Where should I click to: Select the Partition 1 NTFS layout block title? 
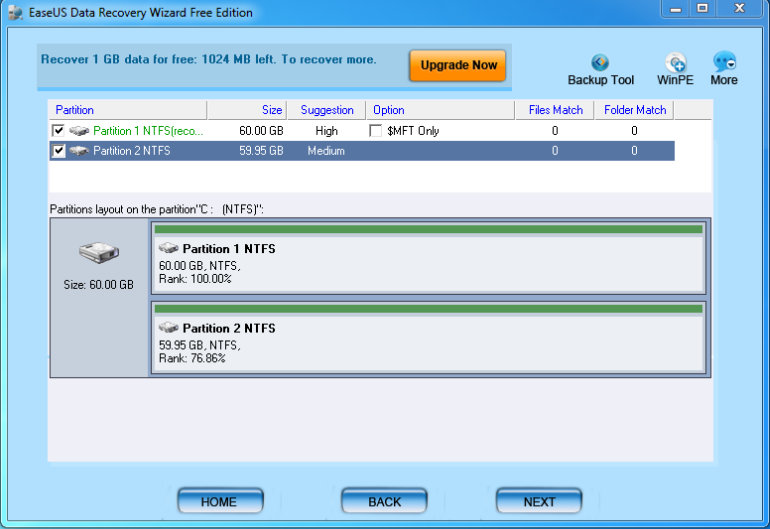point(229,249)
